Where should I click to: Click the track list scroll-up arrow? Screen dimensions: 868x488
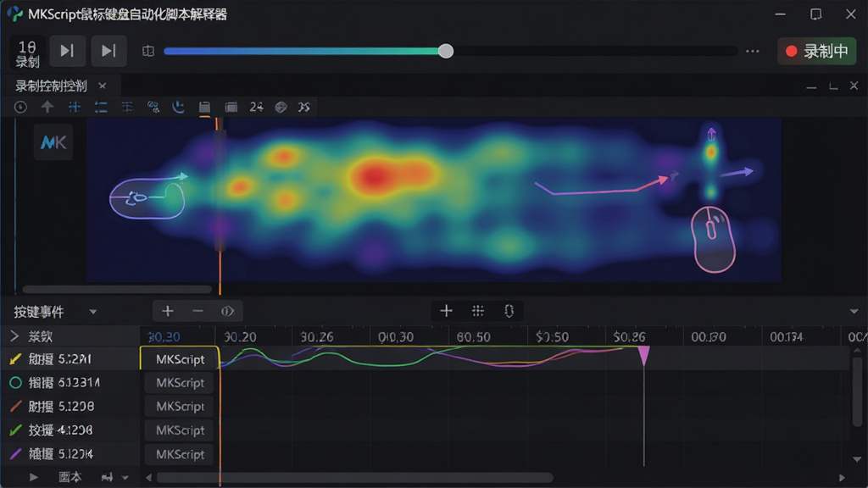pos(857,350)
